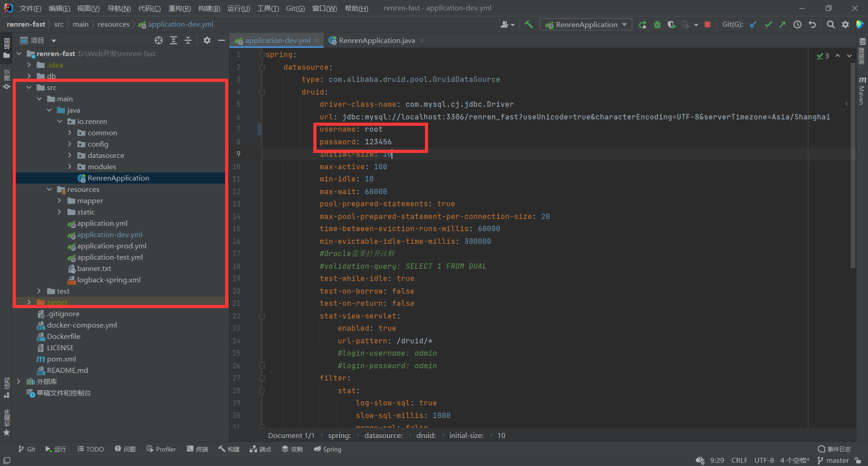Click the resources breadcrumb in navigation bar
This screenshot has height=466, width=868.
coord(113,24)
